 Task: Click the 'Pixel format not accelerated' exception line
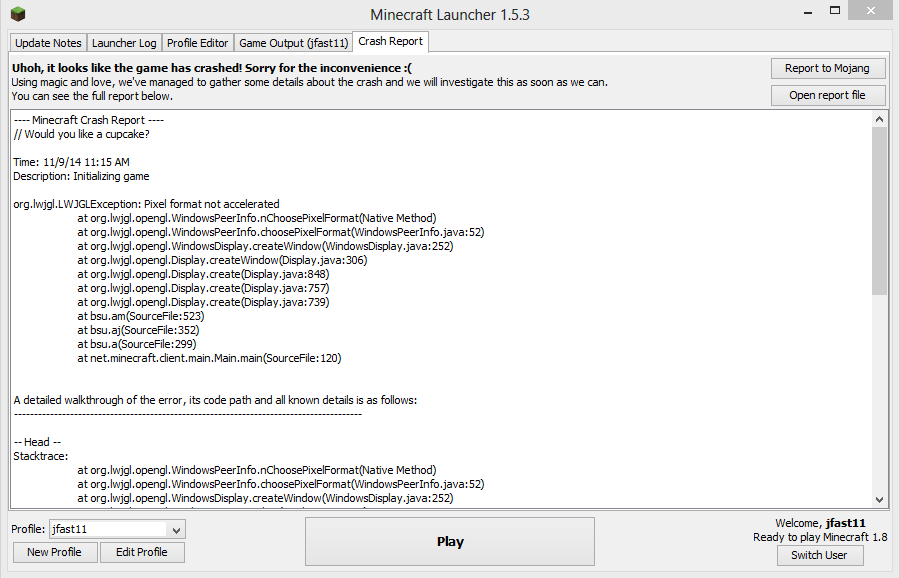pyautogui.click(x=146, y=204)
